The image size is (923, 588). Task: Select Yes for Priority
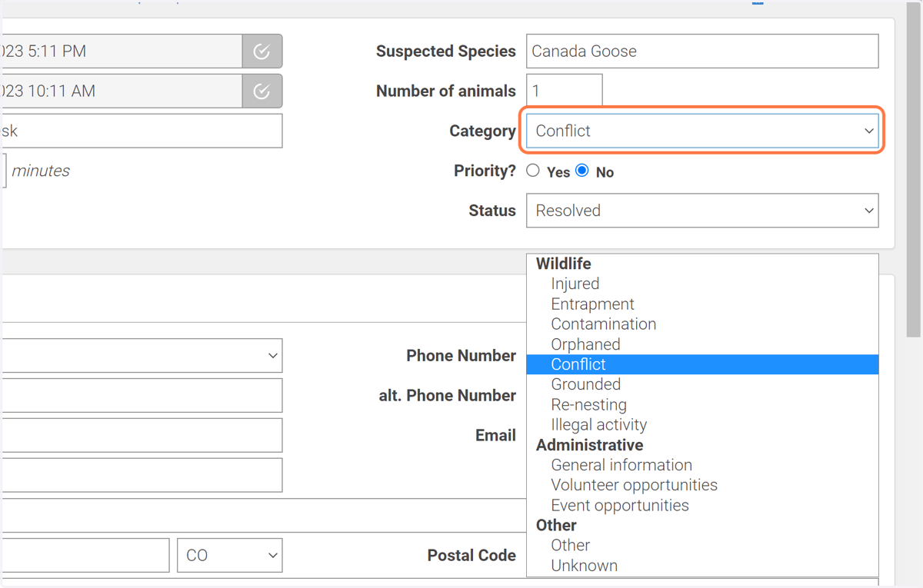533,171
